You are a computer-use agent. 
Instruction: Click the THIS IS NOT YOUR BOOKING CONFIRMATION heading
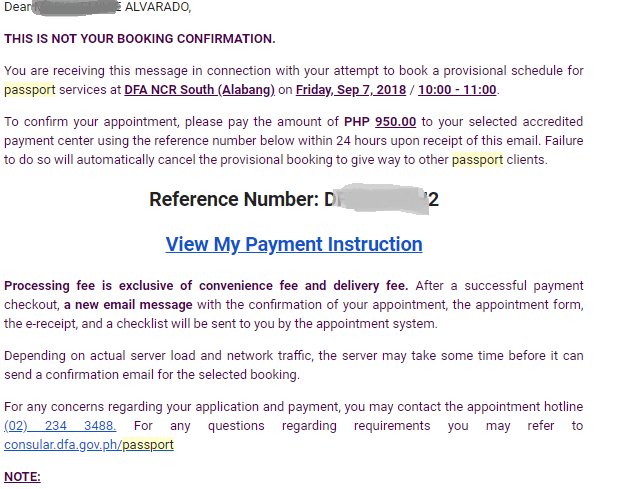click(x=139, y=39)
